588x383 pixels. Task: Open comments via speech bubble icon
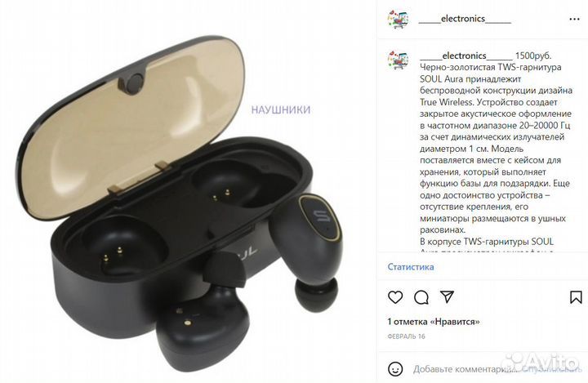coord(421,297)
